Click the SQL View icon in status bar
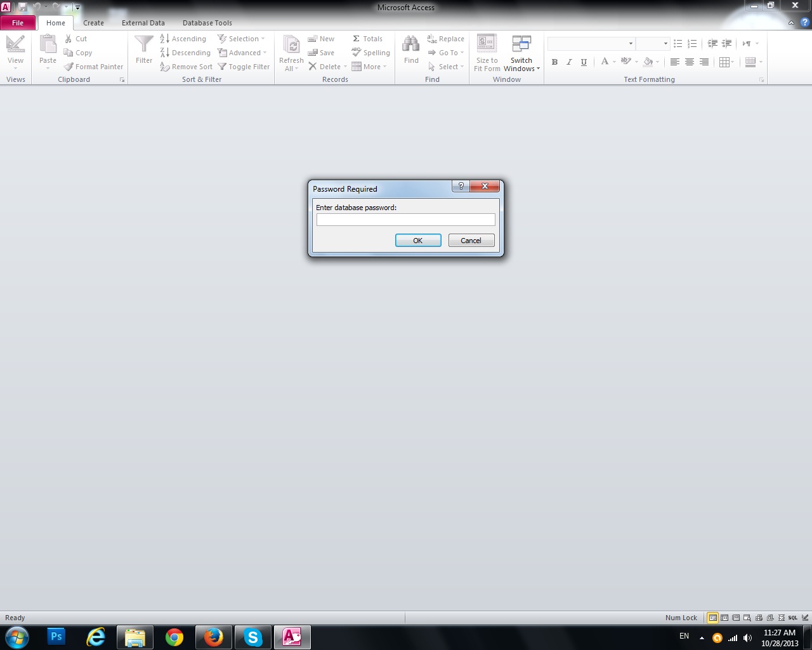812x650 pixels. click(792, 618)
